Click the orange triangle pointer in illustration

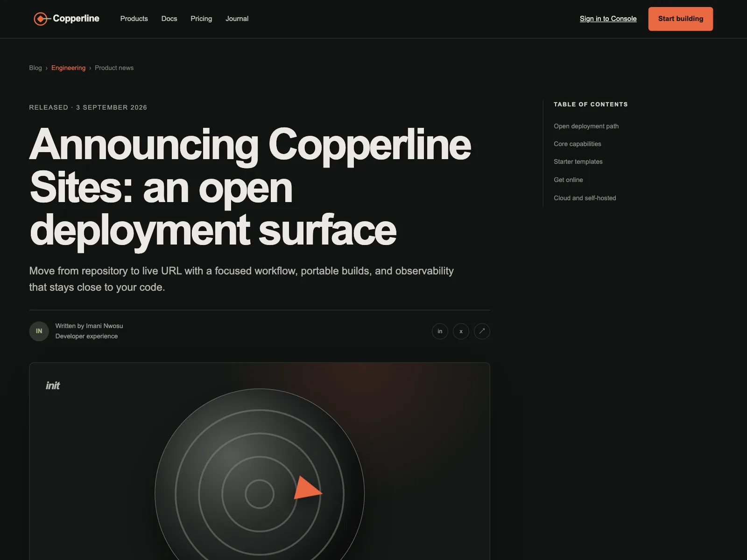(x=307, y=488)
